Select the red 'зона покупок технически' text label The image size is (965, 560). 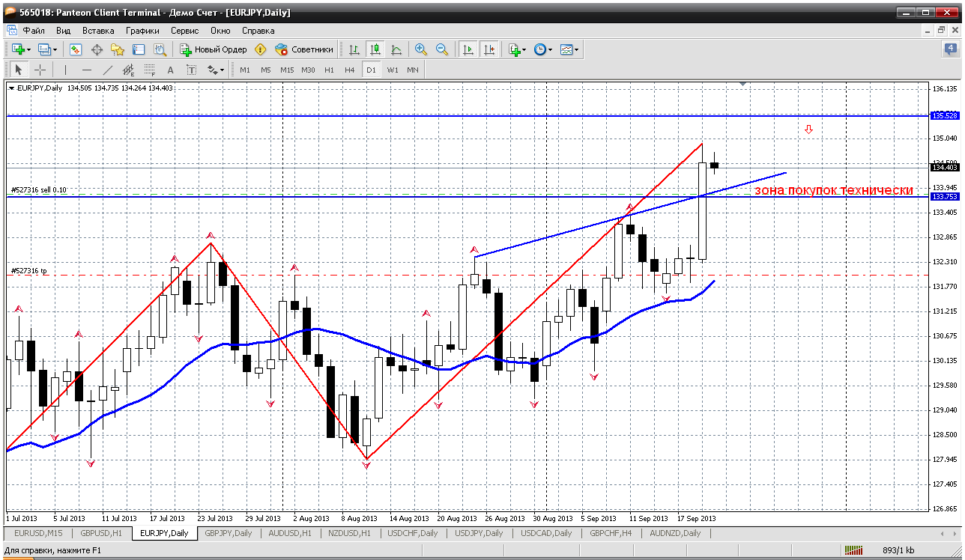click(833, 190)
